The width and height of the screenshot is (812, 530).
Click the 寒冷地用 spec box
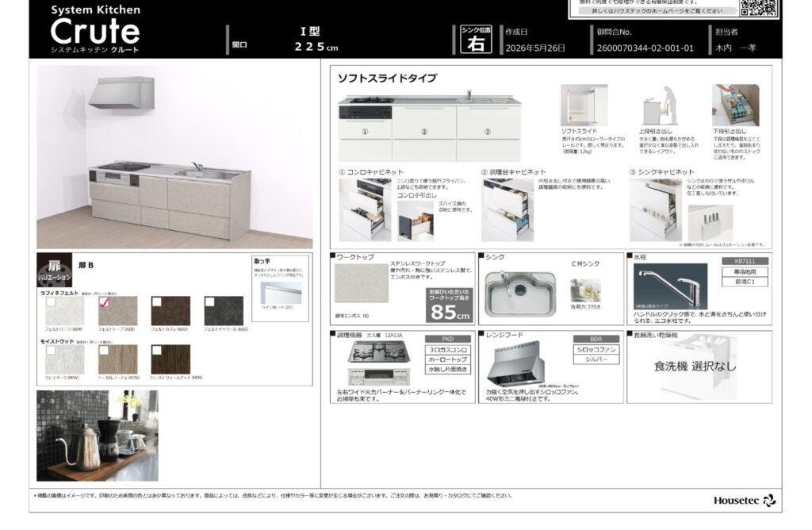(745, 271)
